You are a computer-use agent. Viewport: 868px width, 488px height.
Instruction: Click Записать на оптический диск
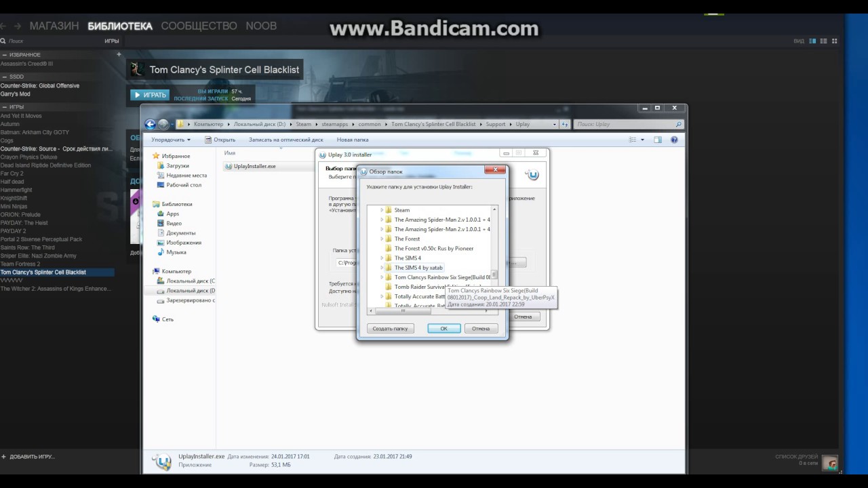[285, 140]
